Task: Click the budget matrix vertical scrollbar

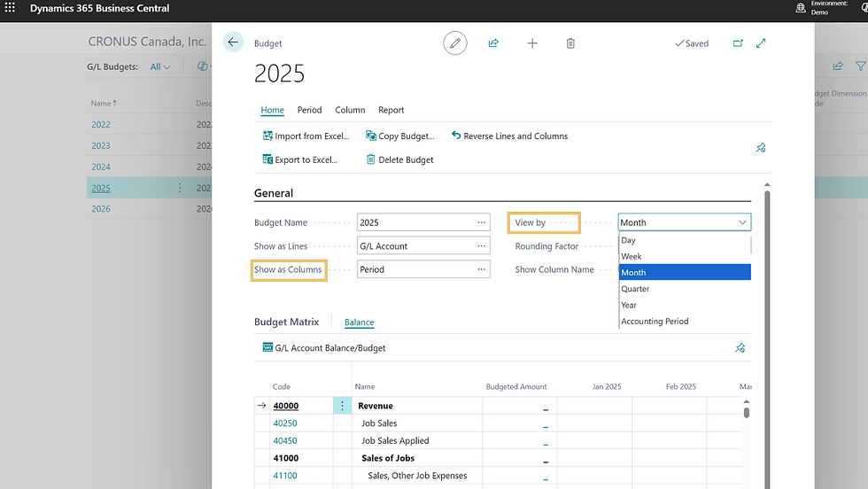Action: 746,413
